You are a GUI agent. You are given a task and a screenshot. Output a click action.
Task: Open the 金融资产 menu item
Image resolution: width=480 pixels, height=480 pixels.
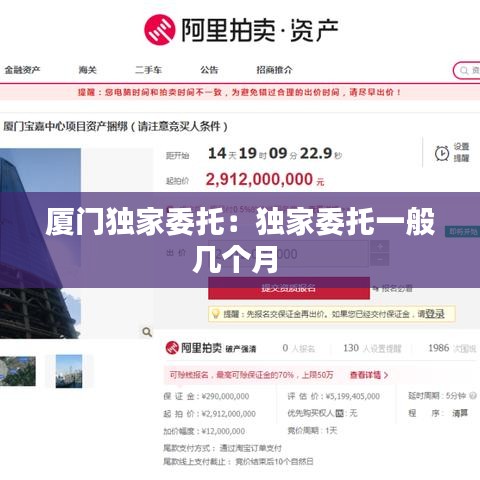point(22,70)
